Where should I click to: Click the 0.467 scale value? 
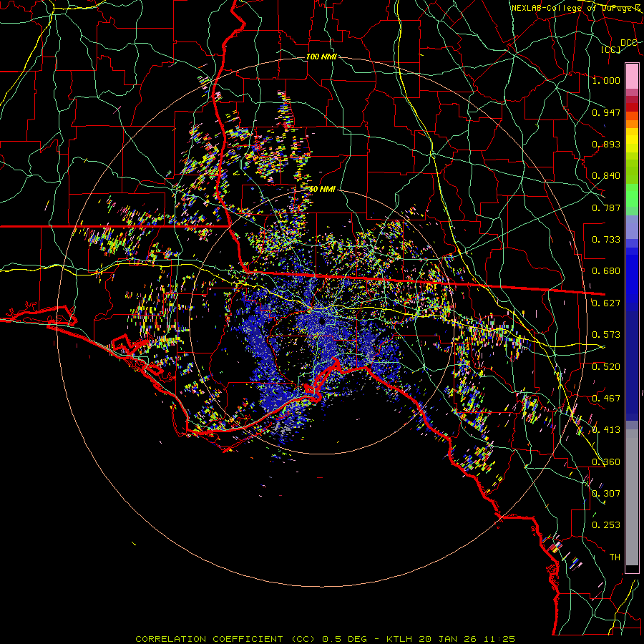coord(606,399)
